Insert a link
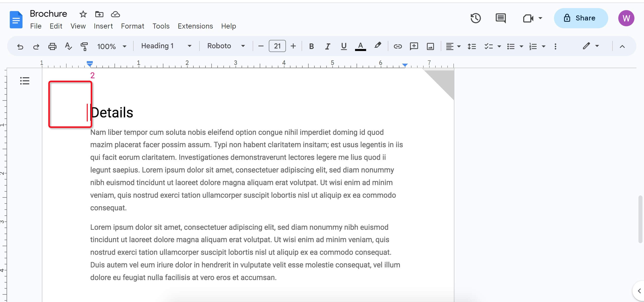 (397, 46)
